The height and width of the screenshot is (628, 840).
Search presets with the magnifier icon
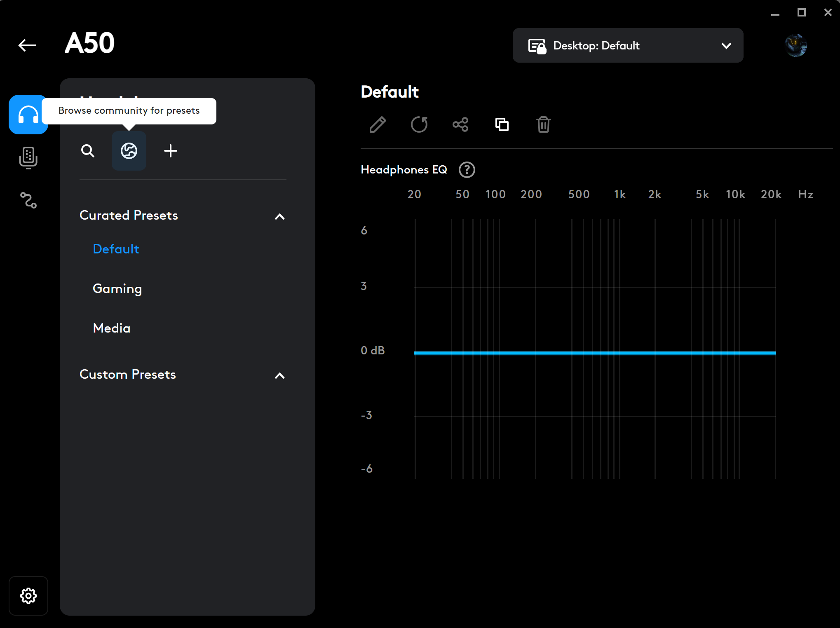click(87, 151)
